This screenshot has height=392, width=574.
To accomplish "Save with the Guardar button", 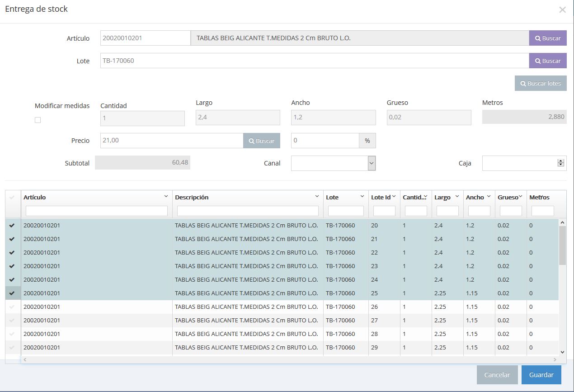I will point(541,375).
